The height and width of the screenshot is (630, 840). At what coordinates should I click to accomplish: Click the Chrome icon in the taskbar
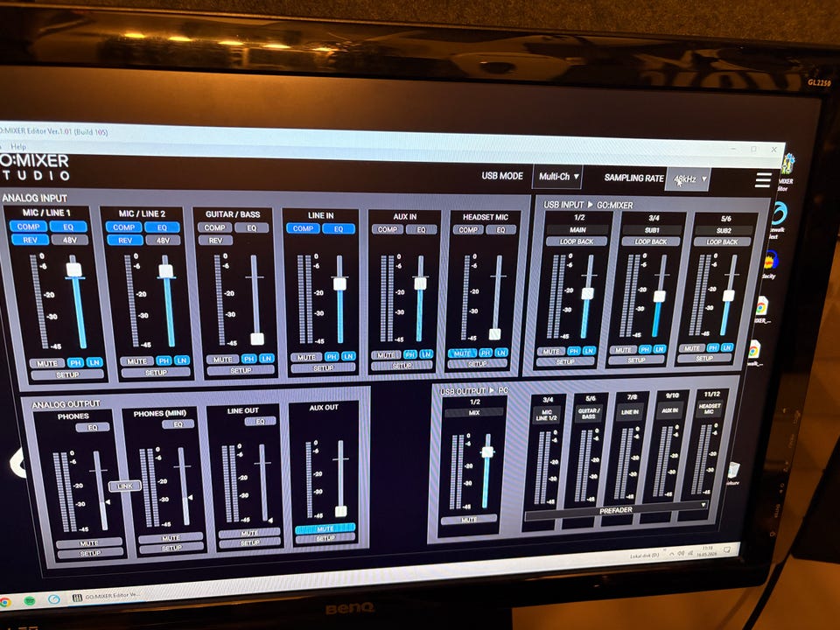coord(5,603)
